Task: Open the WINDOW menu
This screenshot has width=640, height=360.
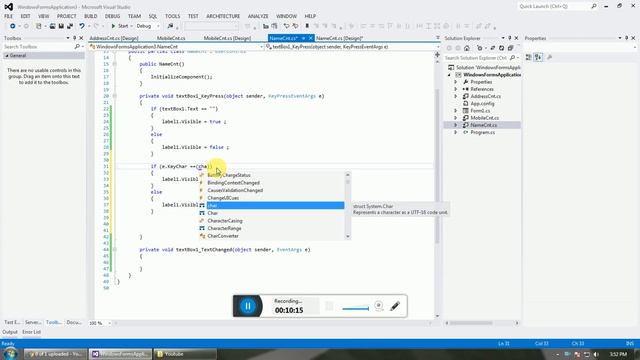Action: (x=286, y=16)
